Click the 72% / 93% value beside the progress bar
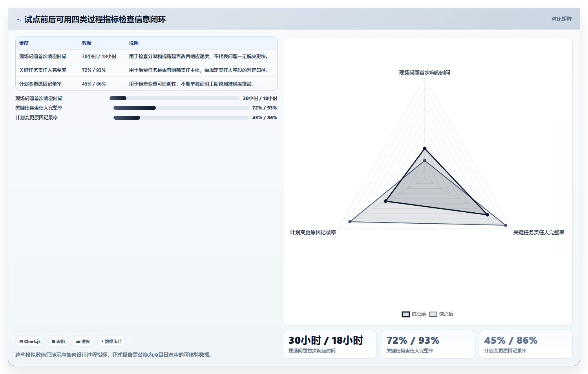The image size is (588, 374). tap(265, 108)
